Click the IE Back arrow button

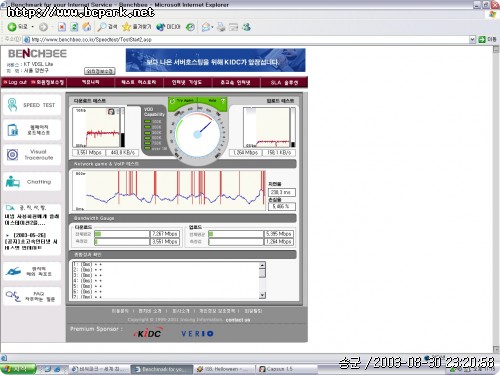tap(12, 27)
